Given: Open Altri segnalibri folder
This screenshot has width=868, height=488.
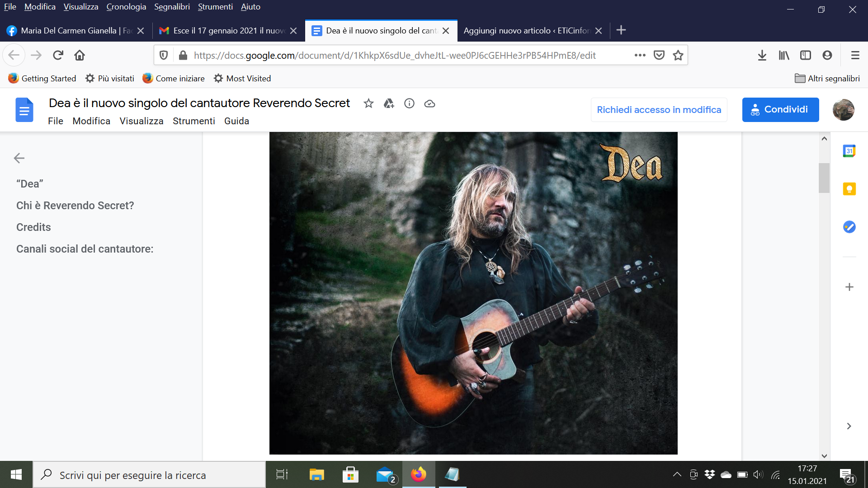Looking at the screenshot, I should tap(827, 79).
